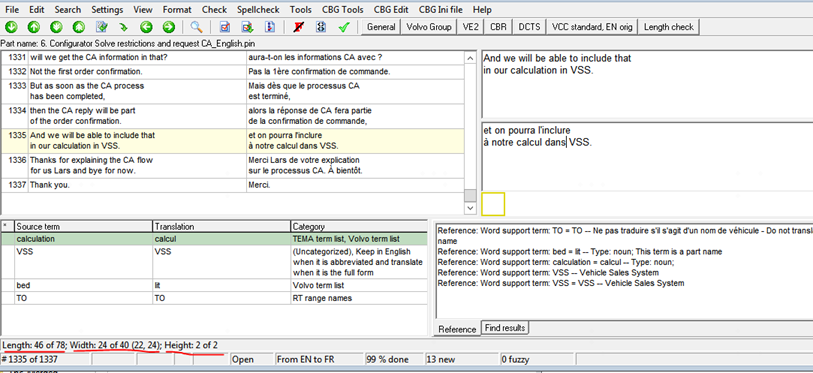Image resolution: width=813 pixels, height=373 pixels.
Task: Click the translation cell 'Merci.'
Action: click(355, 185)
